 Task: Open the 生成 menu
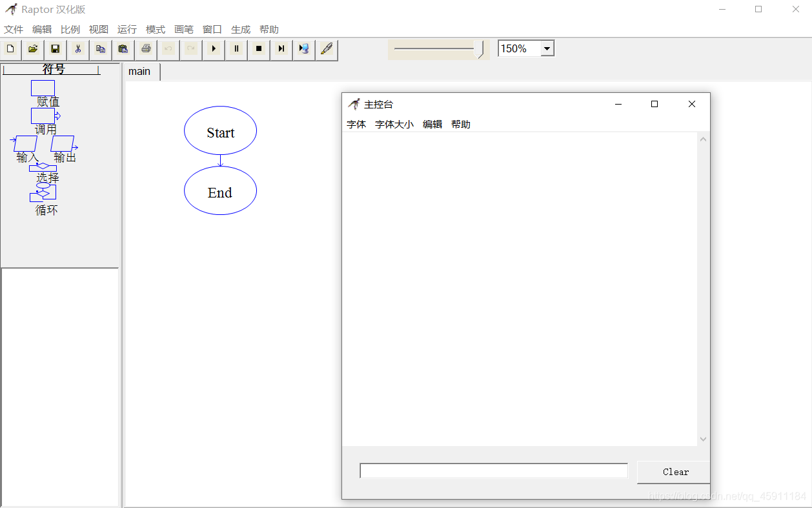coord(241,30)
